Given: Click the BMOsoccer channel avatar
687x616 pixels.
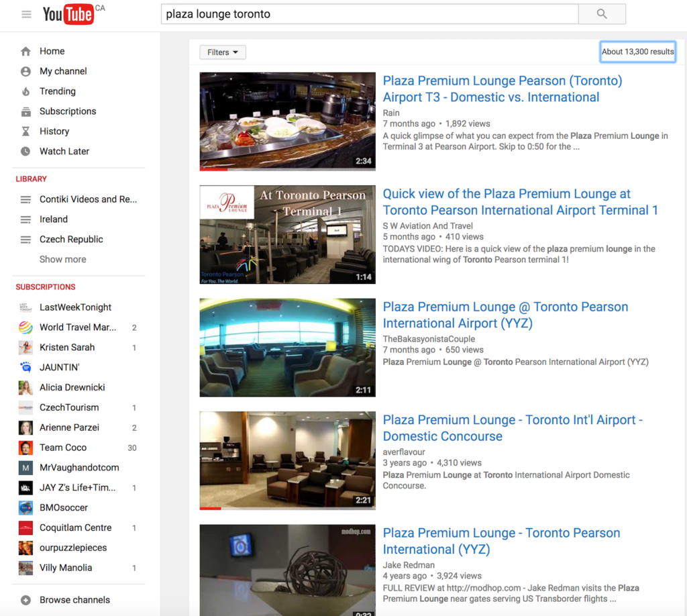Looking at the screenshot, I should click(x=26, y=508).
